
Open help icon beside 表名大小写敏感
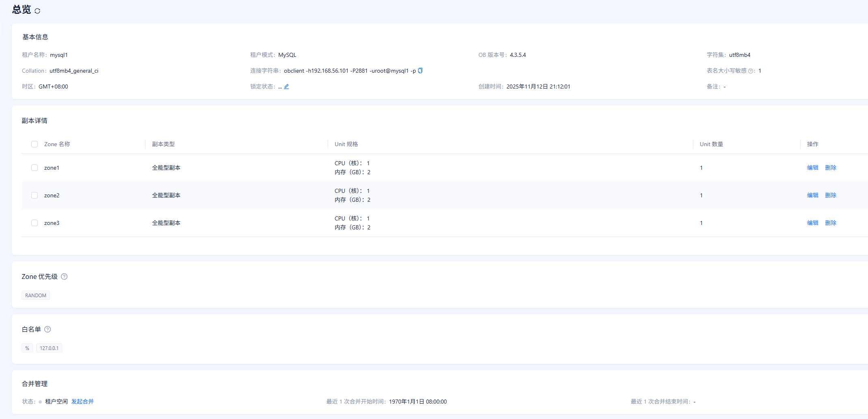pyautogui.click(x=751, y=71)
